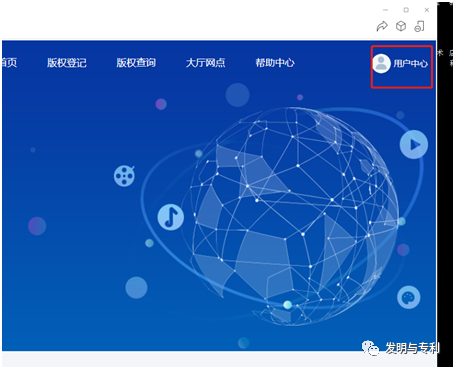The image size is (455, 369).
Task: Click the share arrow icon
Action: 382,26
